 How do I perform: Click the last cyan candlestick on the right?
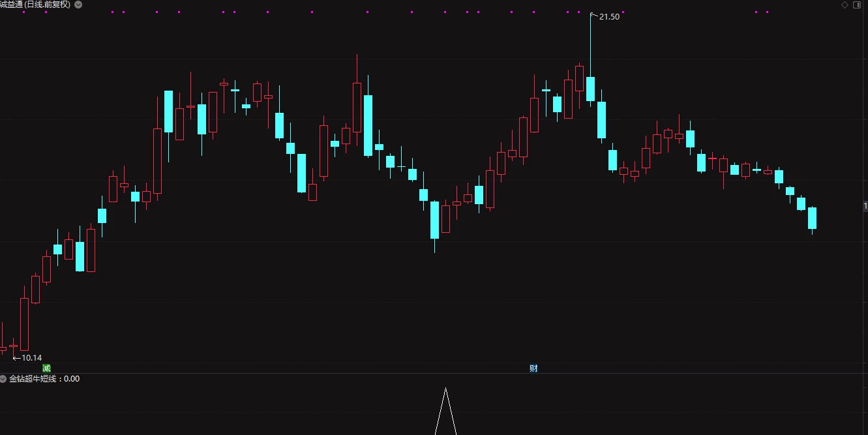click(x=812, y=218)
